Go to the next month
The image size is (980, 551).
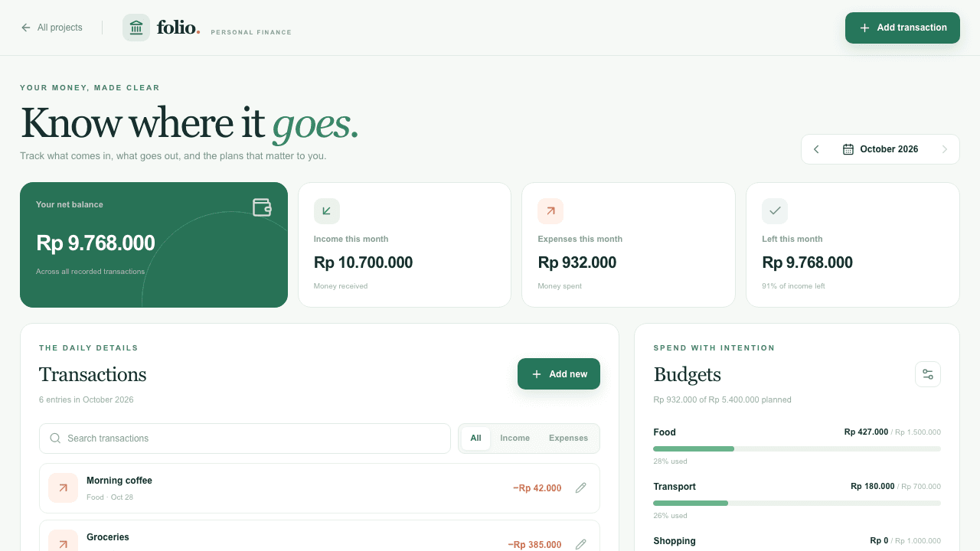pos(945,149)
